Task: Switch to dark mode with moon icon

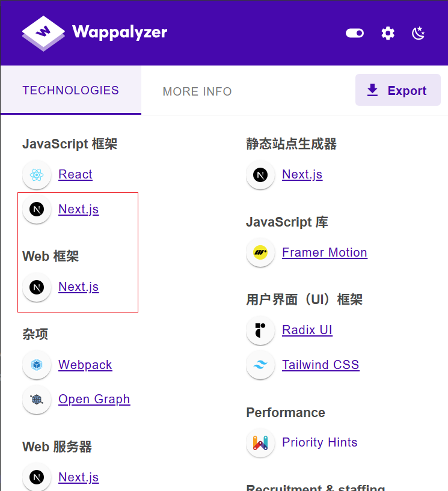Action: coord(419,33)
